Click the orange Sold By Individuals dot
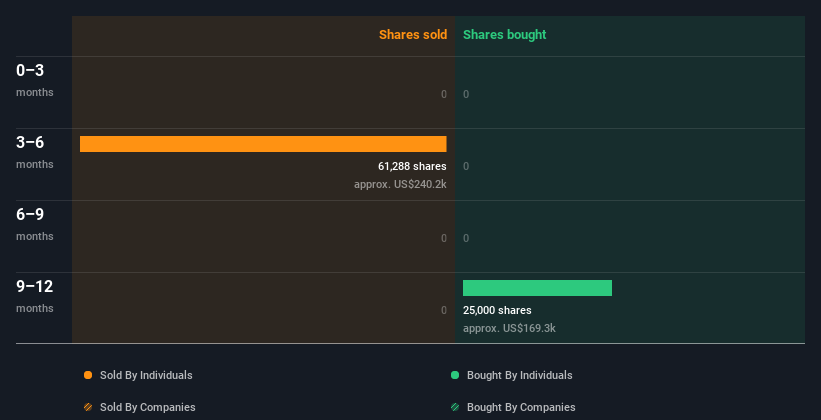The image size is (821, 420). tap(88, 375)
